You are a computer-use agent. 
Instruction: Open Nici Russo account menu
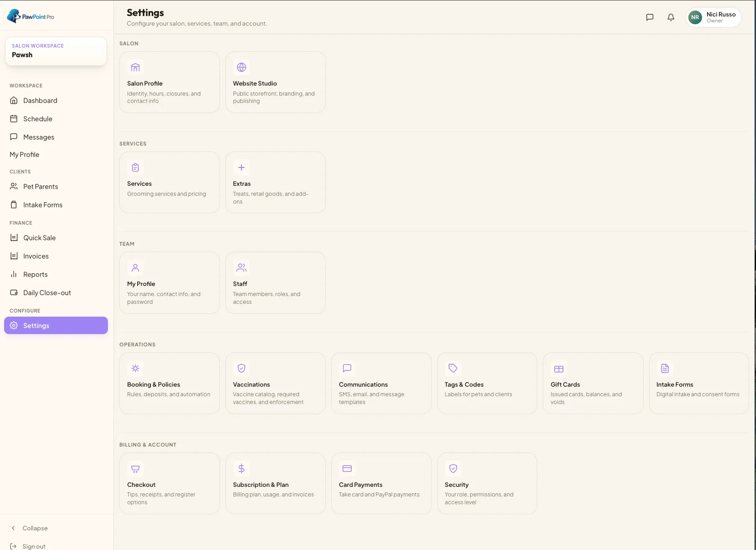[713, 17]
